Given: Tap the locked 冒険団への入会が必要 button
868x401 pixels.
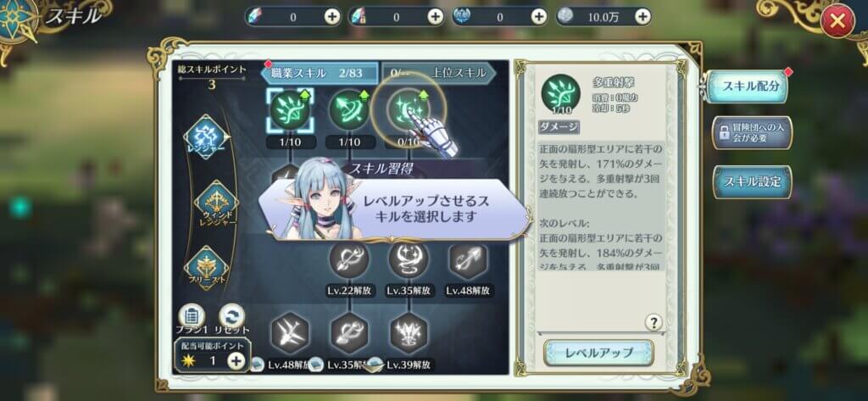Looking at the screenshot, I should pyautogui.click(x=753, y=133).
